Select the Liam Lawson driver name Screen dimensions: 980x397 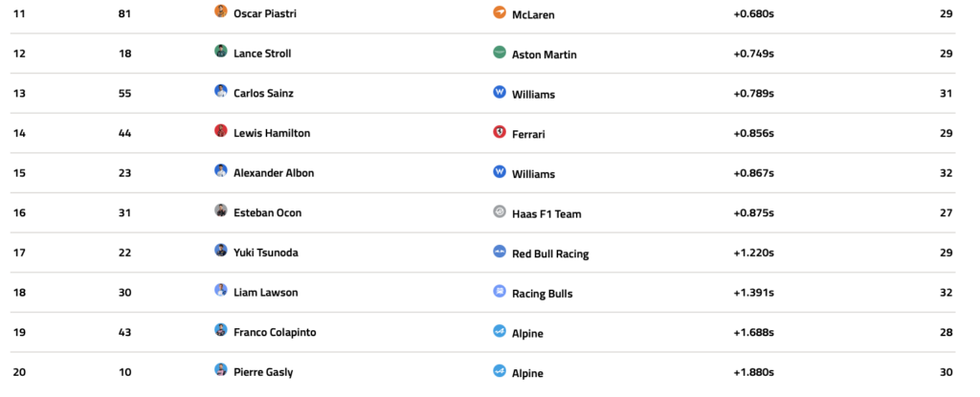[264, 292]
